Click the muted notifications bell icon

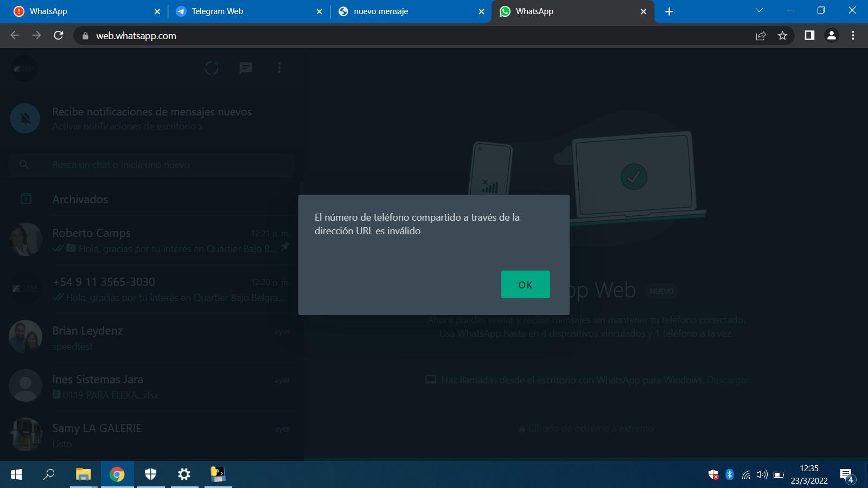(25, 118)
